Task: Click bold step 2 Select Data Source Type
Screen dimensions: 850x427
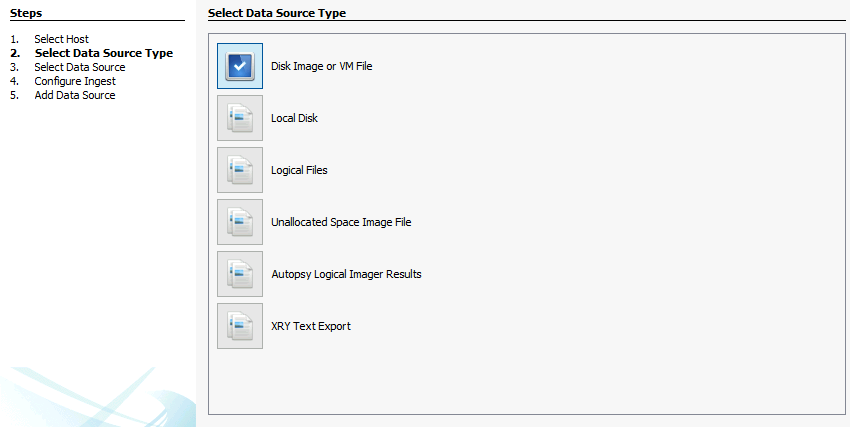Action: tap(104, 53)
